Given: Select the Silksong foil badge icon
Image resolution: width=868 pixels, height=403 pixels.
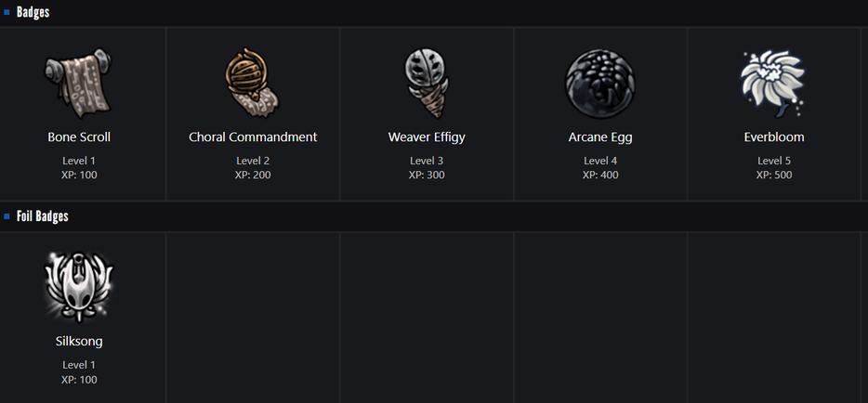Looking at the screenshot, I should [x=79, y=286].
